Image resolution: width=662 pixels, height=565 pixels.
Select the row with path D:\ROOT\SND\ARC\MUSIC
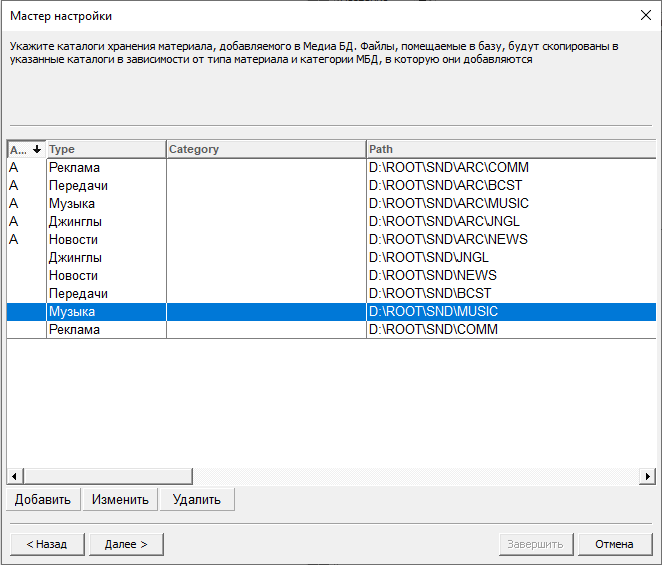click(448, 204)
